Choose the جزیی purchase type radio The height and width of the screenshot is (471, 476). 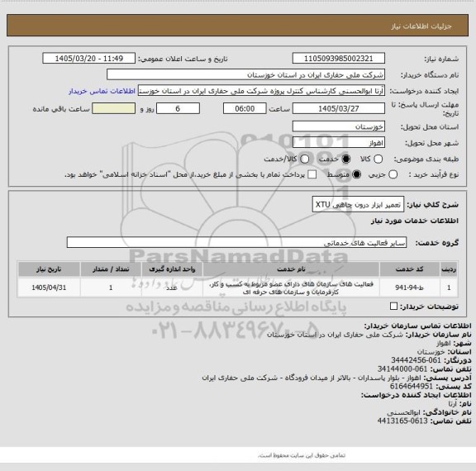click(x=393, y=174)
